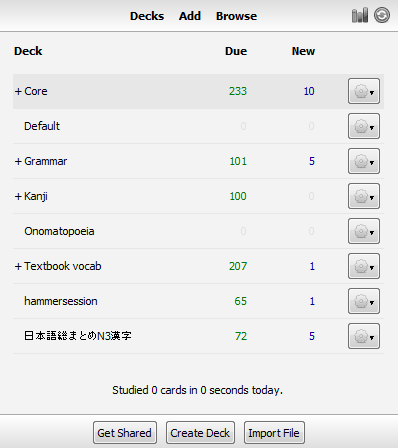Open gear options for Kanji deck

point(364,196)
